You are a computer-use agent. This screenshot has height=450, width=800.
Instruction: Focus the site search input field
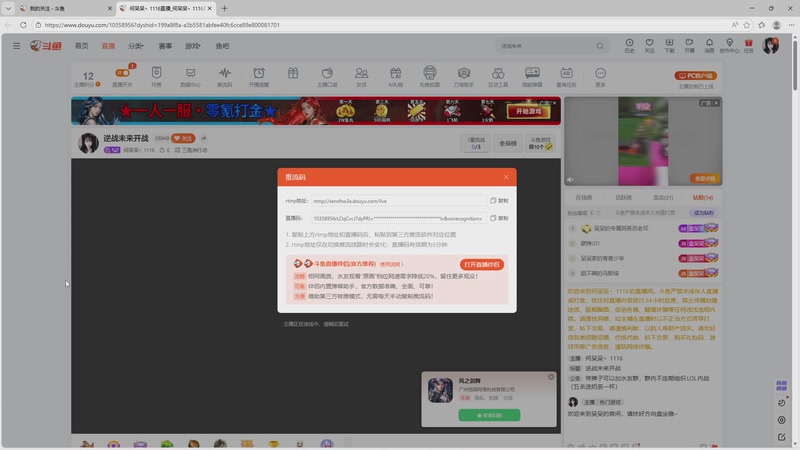(x=544, y=46)
